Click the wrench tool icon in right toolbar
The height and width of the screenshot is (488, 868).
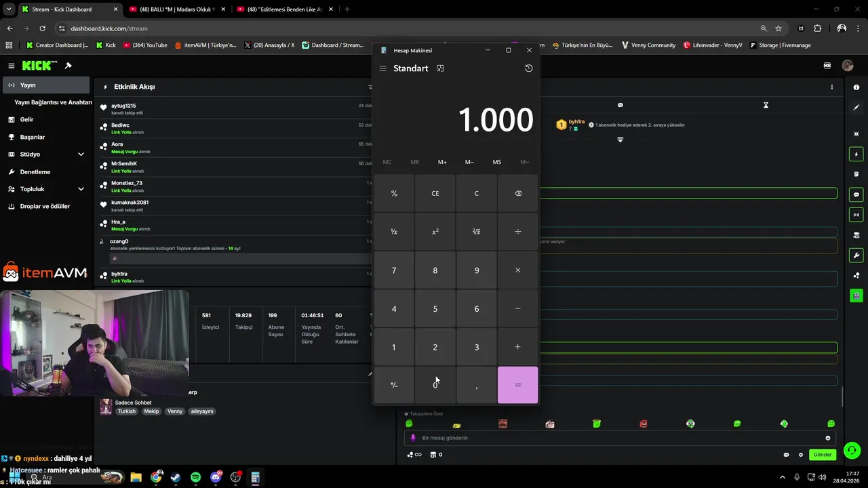(856, 256)
